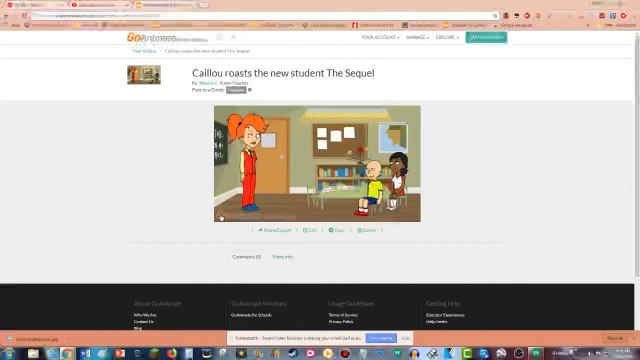640x360 pixels.
Task: Open Privacy Policy footer link
Action: pos(341,322)
